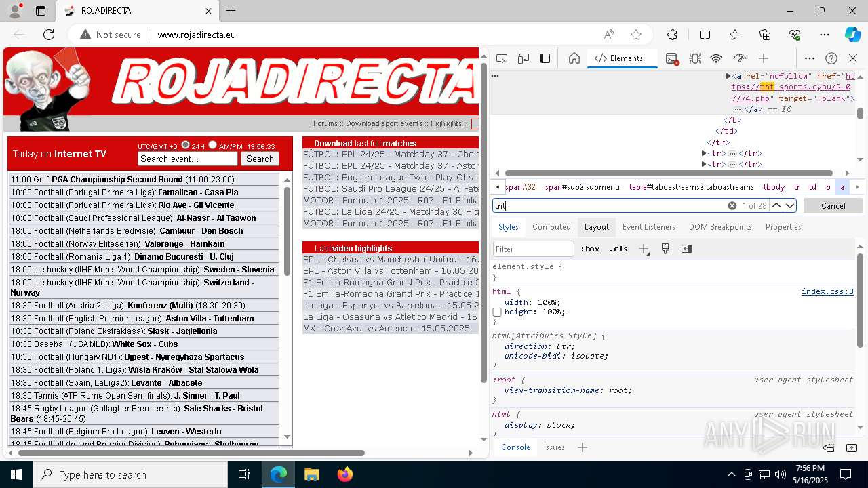
Task: Switch to the Layout tab
Action: (x=597, y=227)
